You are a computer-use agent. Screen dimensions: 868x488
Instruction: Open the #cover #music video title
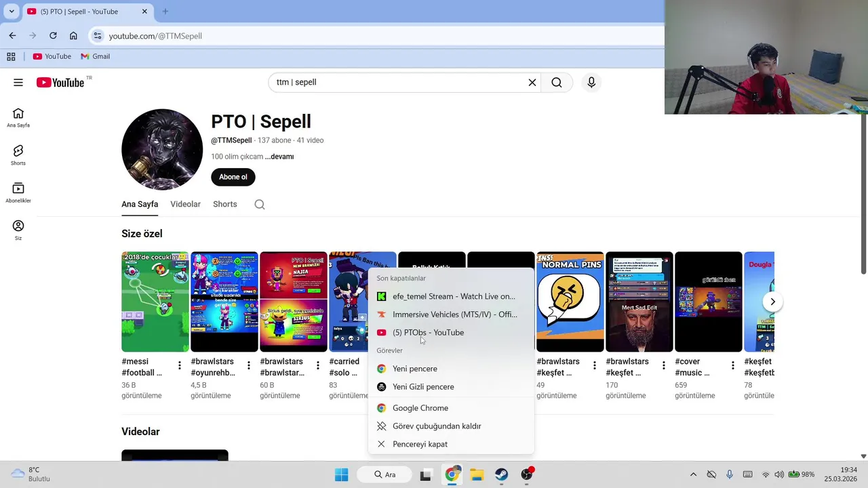[x=692, y=367]
